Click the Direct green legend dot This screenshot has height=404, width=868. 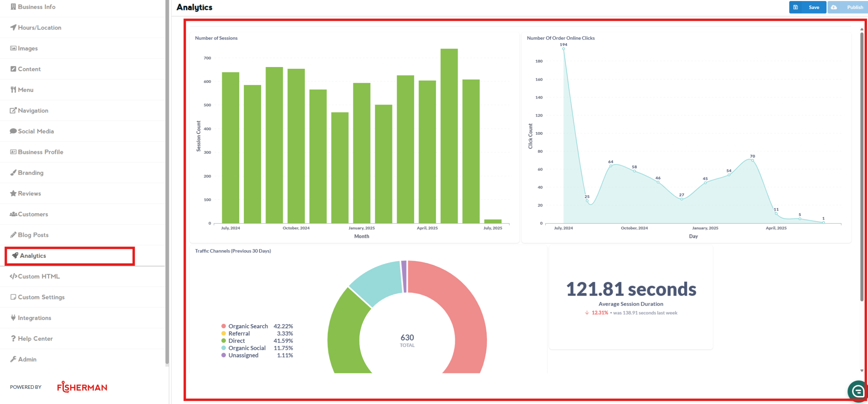point(224,341)
